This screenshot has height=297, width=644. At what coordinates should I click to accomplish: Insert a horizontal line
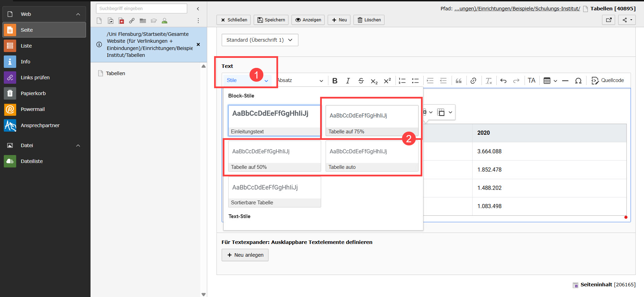click(x=565, y=81)
